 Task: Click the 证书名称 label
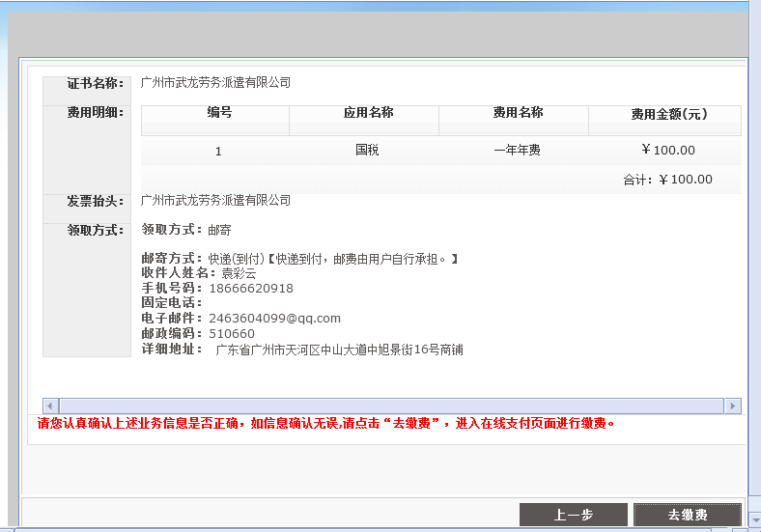(96, 83)
